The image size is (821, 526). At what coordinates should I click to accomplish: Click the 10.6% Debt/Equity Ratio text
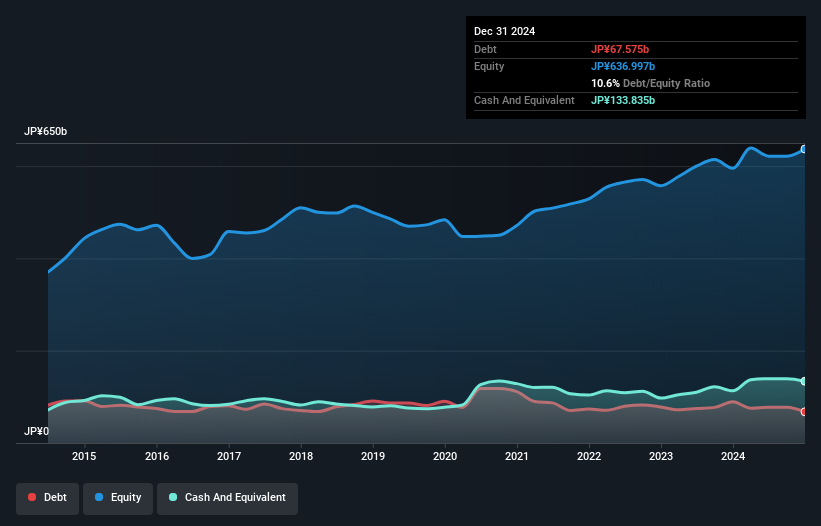[x=650, y=83]
